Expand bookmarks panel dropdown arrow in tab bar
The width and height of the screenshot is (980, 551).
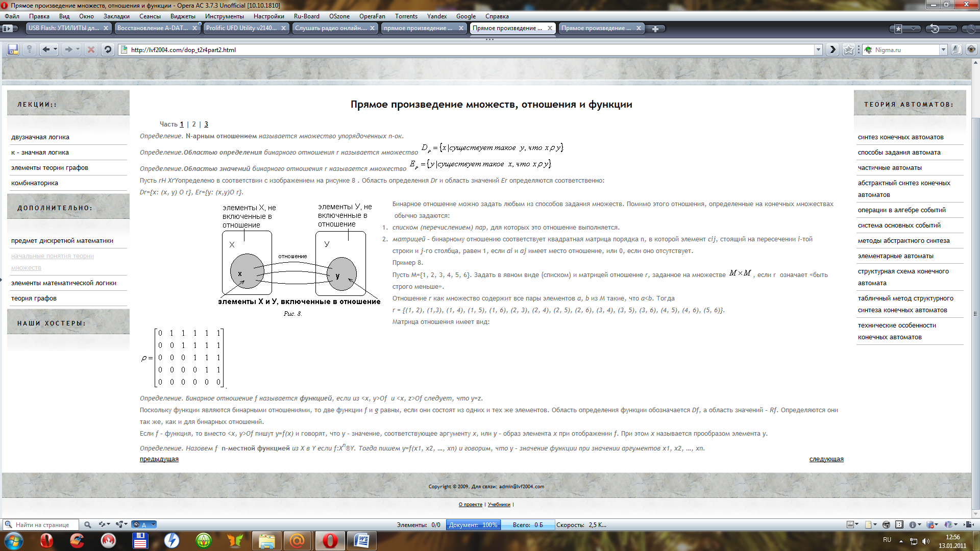point(913,29)
